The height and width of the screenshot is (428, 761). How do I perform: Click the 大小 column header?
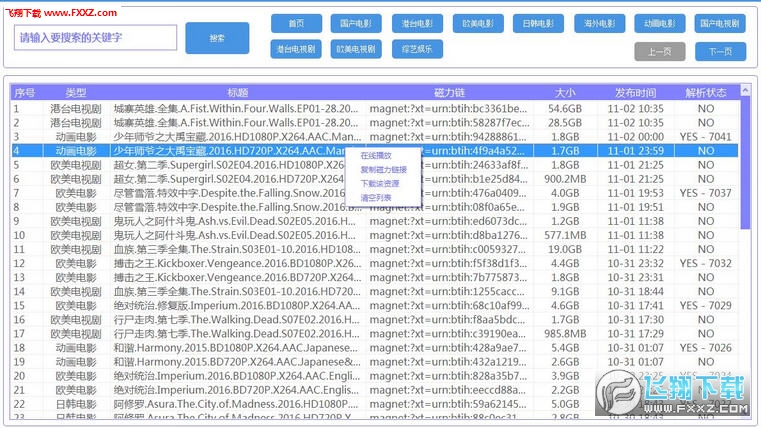(x=565, y=93)
